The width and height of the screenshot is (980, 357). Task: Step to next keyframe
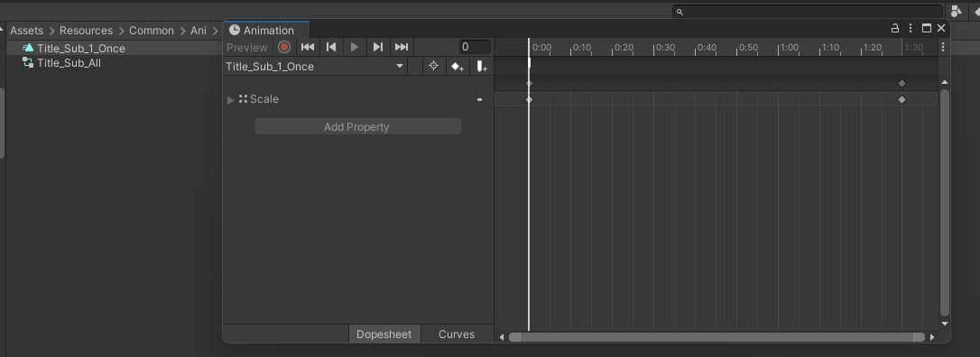tap(377, 47)
